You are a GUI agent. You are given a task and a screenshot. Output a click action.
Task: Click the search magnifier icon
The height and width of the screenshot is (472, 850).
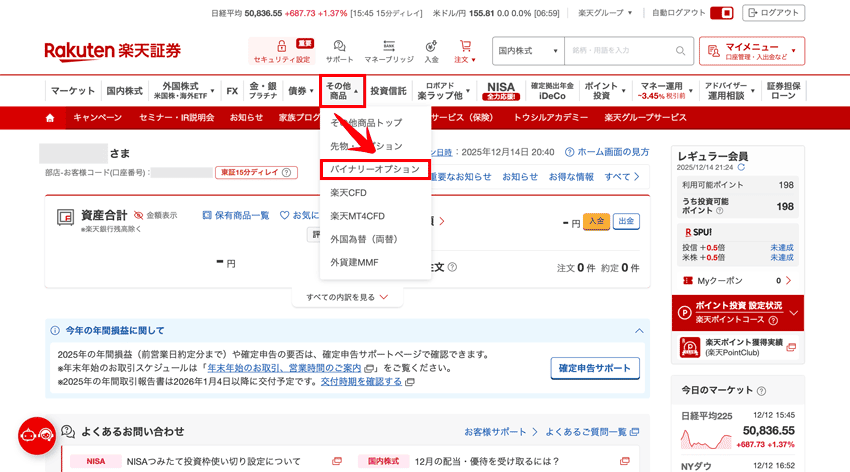point(680,50)
